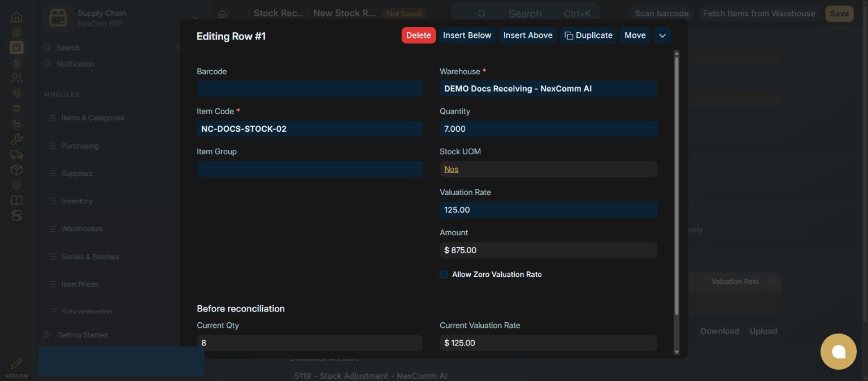Focus the Barcode input field

310,88
